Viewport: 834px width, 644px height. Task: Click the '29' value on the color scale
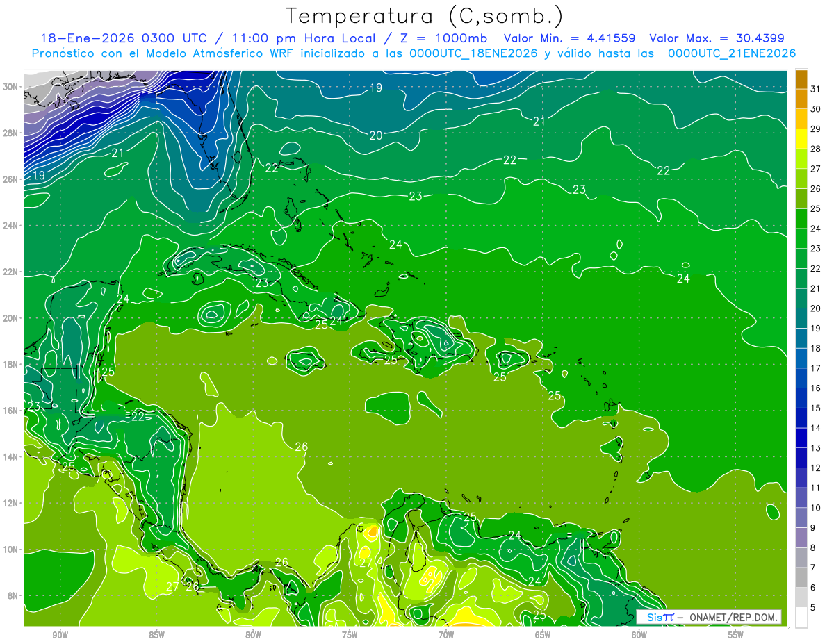(816, 129)
